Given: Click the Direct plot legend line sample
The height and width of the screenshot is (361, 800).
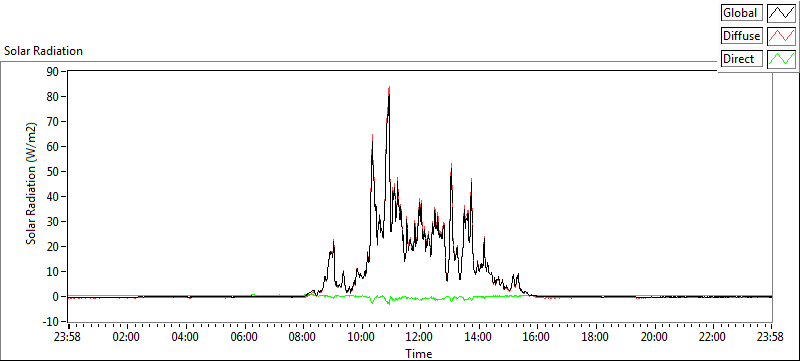Looking at the screenshot, I should point(781,59).
